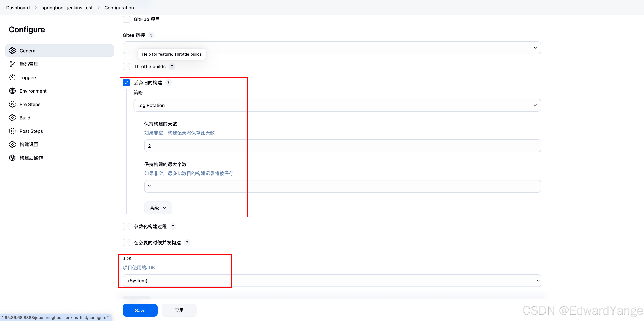Go to General section
Image resolution: width=644 pixels, height=321 pixels.
[x=60, y=51]
